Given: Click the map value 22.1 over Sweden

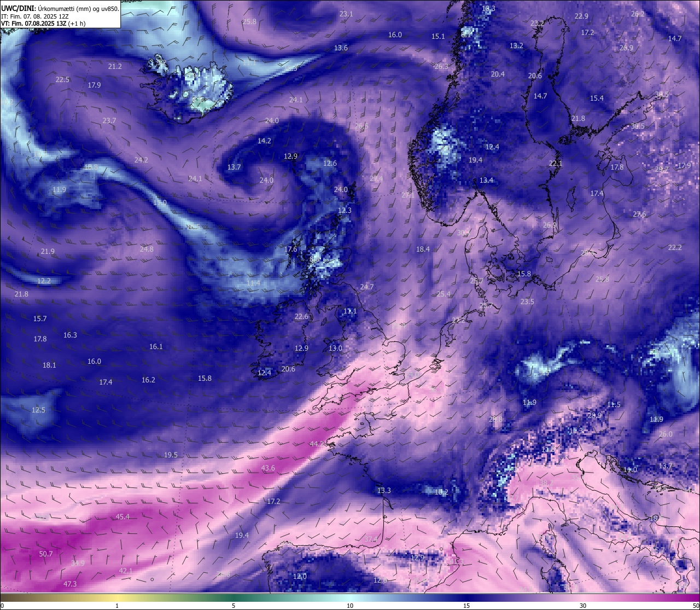Looking at the screenshot, I should click(x=555, y=163).
